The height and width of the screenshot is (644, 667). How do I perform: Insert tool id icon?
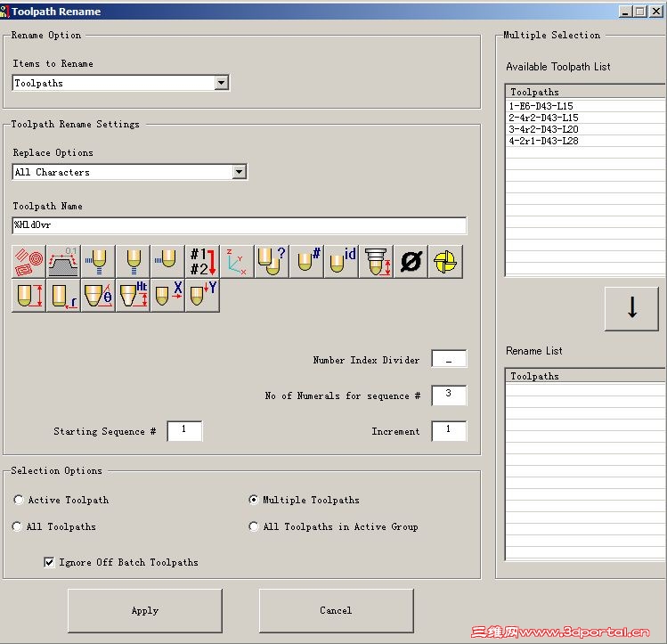coord(342,262)
